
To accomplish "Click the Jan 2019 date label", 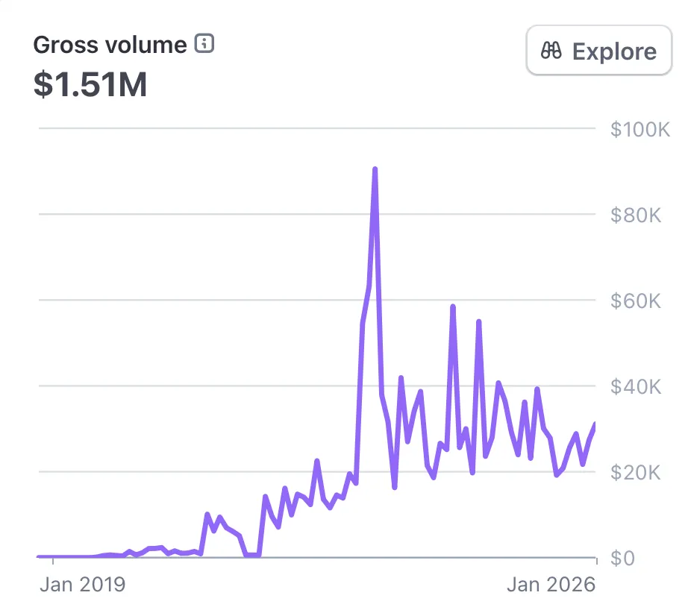I will click(x=83, y=585).
